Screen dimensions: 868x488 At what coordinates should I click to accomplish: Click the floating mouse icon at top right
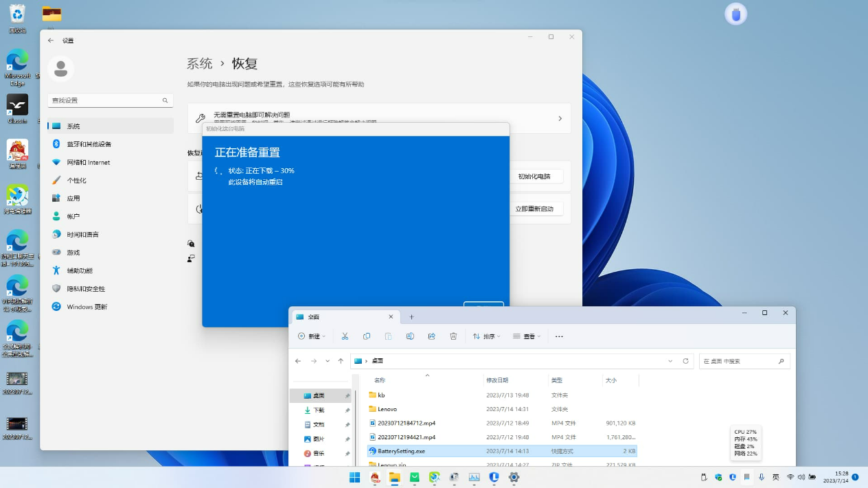point(736,14)
